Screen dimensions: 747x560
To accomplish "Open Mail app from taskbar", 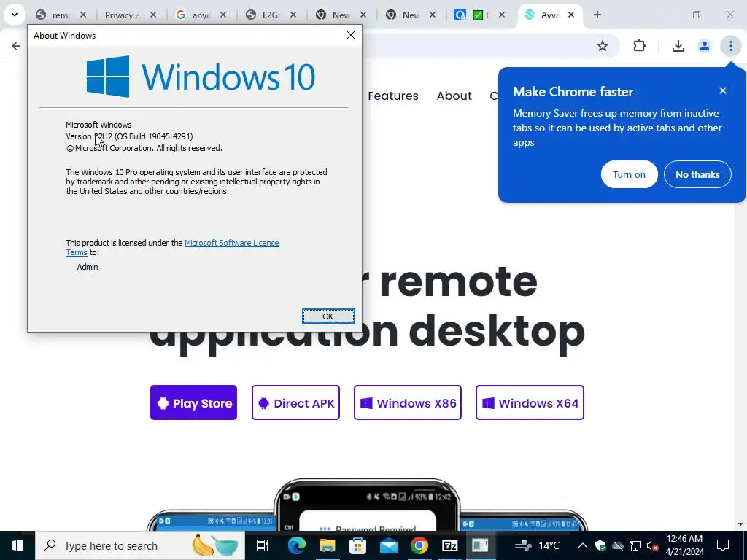I will (389, 545).
